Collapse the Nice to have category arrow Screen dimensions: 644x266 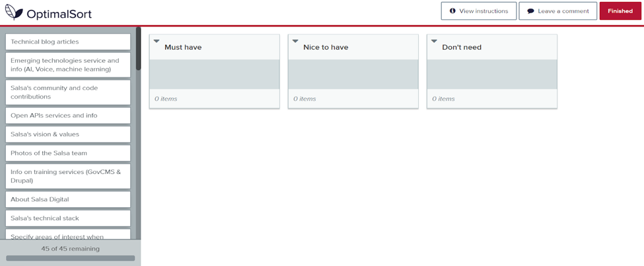(x=295, y=41)
